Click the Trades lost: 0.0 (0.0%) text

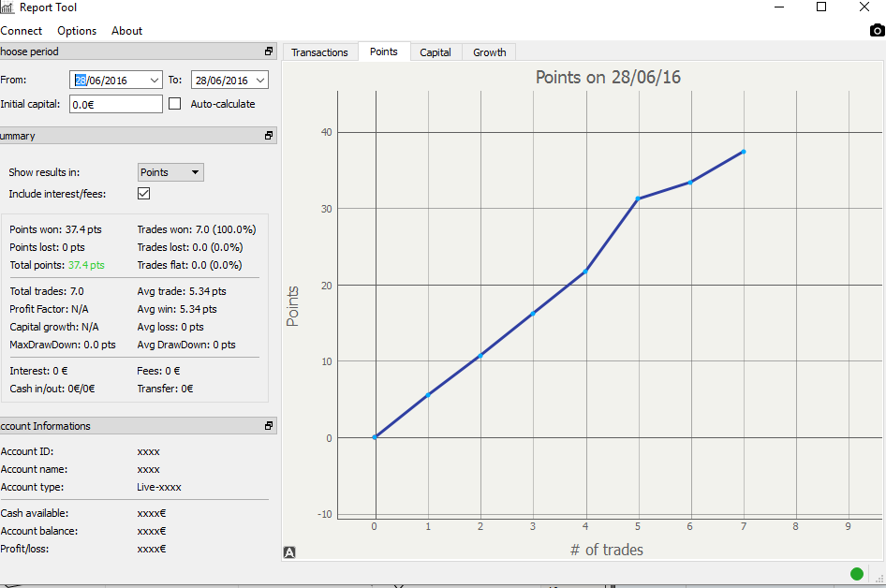190,247
